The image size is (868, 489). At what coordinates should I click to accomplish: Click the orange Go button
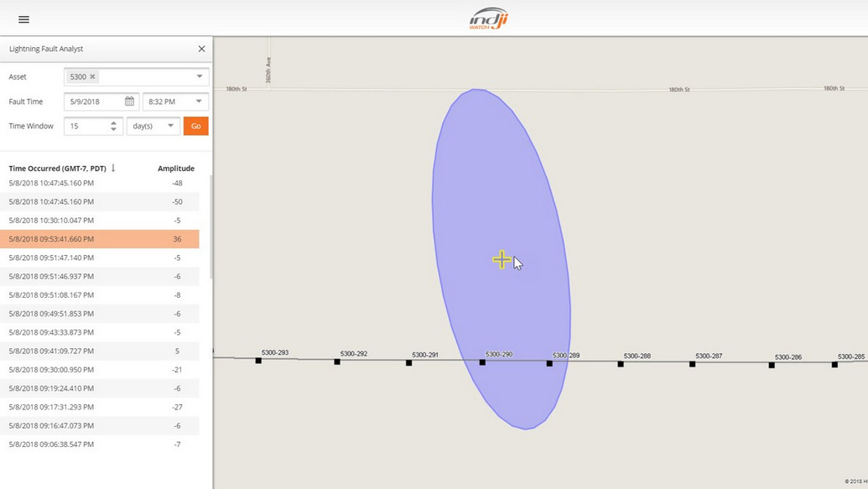point(196,127)
